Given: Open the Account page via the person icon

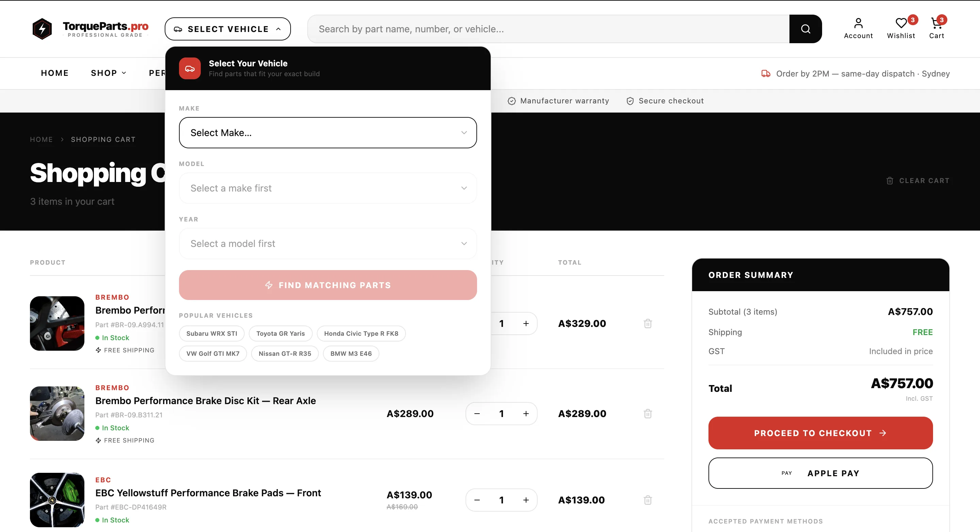Looking at the screenshot, I should (x=858, y=23).
